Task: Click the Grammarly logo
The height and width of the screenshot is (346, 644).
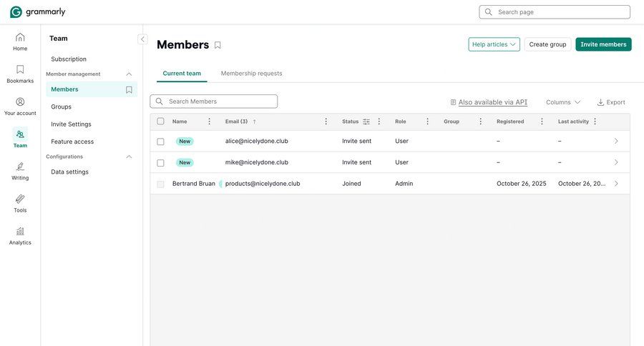Action: [37, 12]
